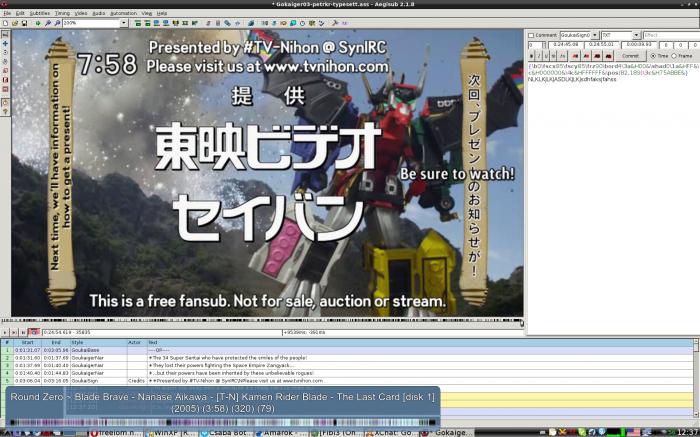Click the Bold format button
This screenshot has width=700, height=437.
pyautogui.click(x=531, y=56)
